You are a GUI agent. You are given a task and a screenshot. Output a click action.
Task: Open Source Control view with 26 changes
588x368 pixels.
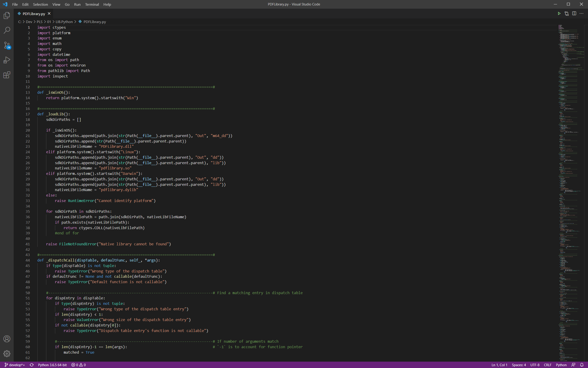(x=7, y=45)
